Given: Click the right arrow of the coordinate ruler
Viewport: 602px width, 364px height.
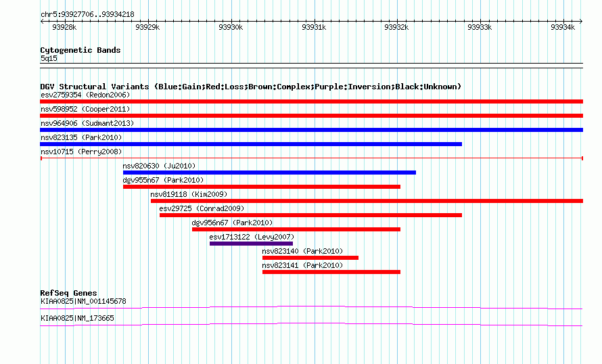Looking at the screenshot, I should click(581, 22).
